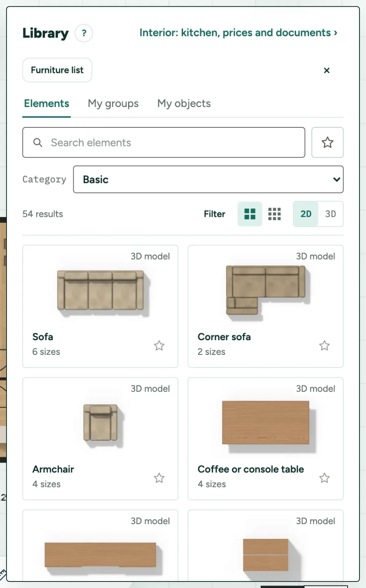366x588 pixels.
Task: Switch to the Elements tab
Action: 47,103
